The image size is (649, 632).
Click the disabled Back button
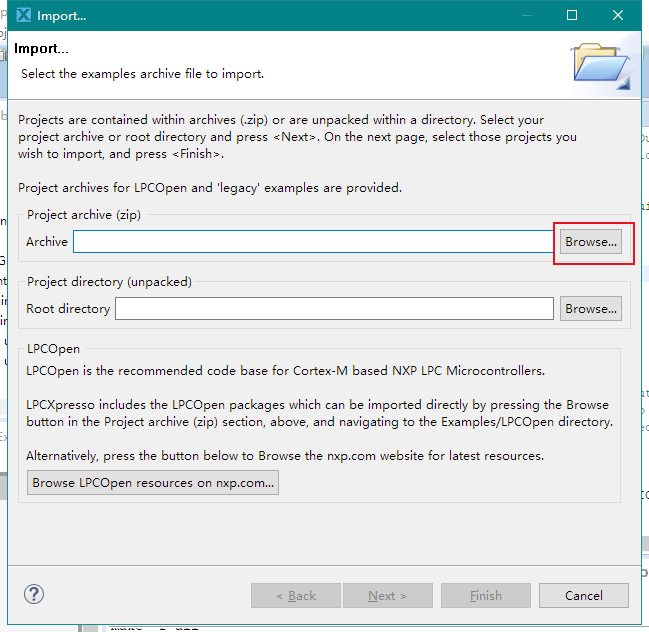point(296,596)
